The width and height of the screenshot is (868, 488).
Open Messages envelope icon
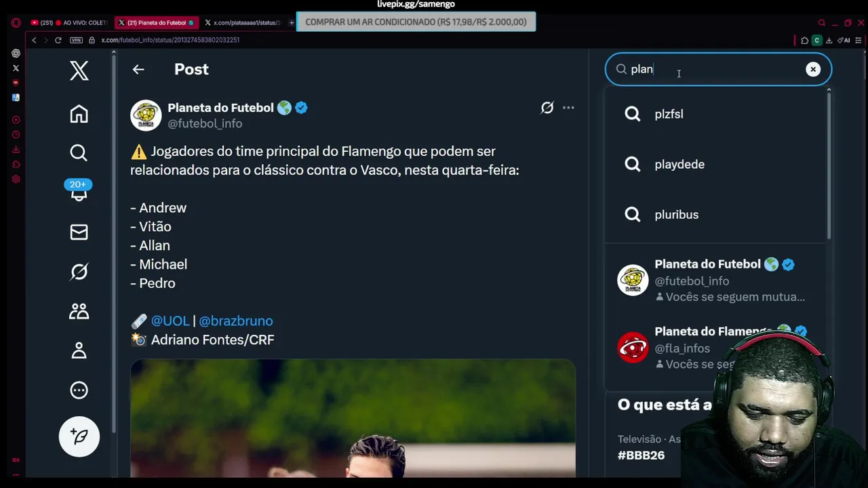79,232
